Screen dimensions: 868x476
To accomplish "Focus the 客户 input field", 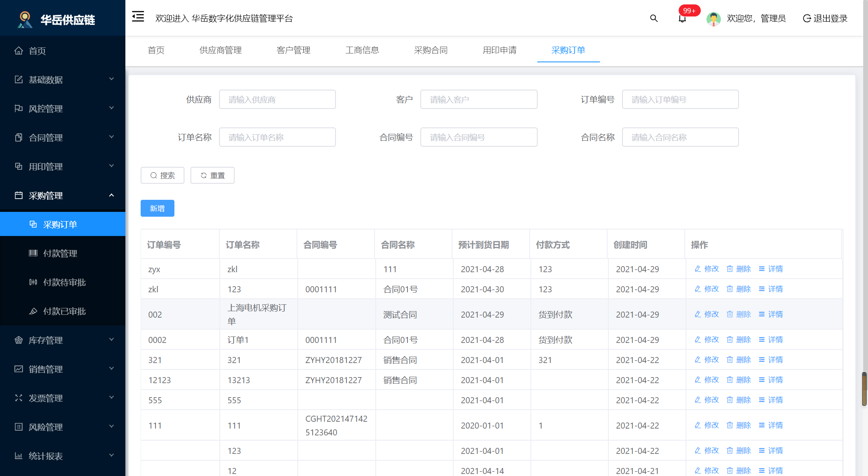I will [479, 99].
